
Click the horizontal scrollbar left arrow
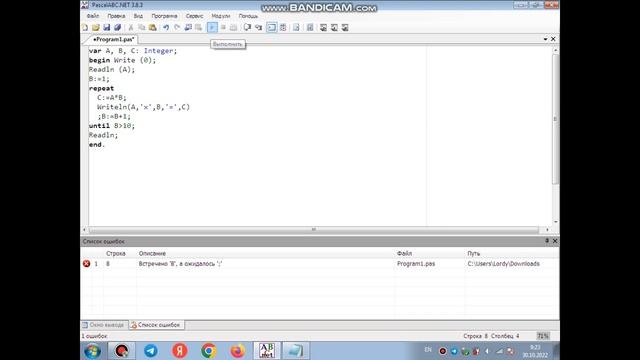point(84,229)
